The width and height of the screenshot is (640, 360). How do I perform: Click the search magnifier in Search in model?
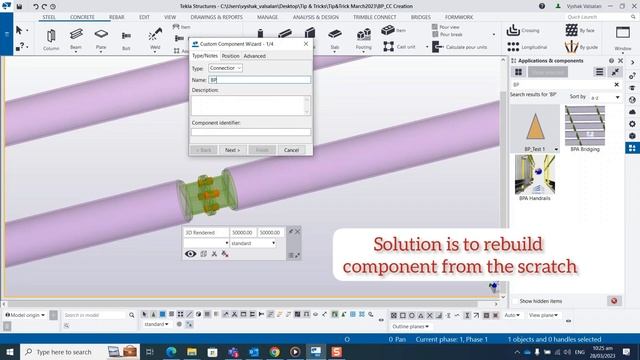(x=131, y=315)
